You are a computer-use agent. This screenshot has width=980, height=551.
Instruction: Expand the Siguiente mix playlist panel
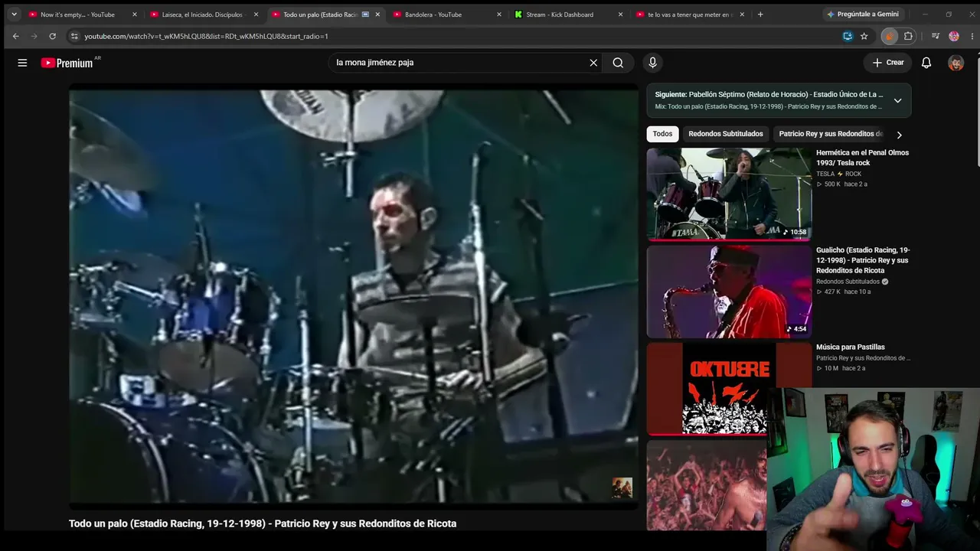click(x=897, y=100)
